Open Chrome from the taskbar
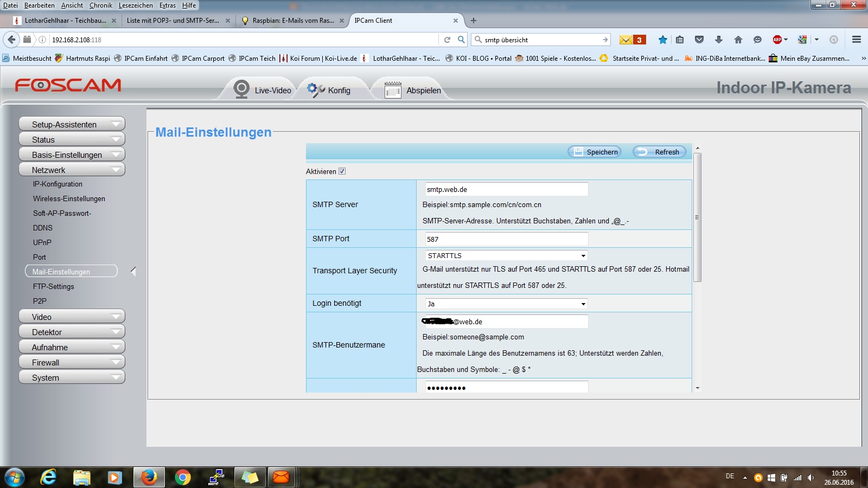Viewport: 868px width, 488px height. coord(183,477)
